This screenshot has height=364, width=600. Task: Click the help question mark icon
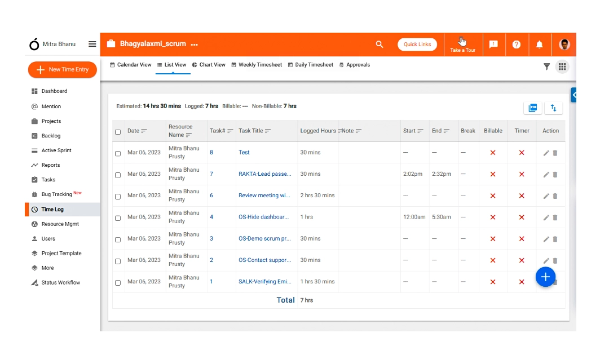516,45
